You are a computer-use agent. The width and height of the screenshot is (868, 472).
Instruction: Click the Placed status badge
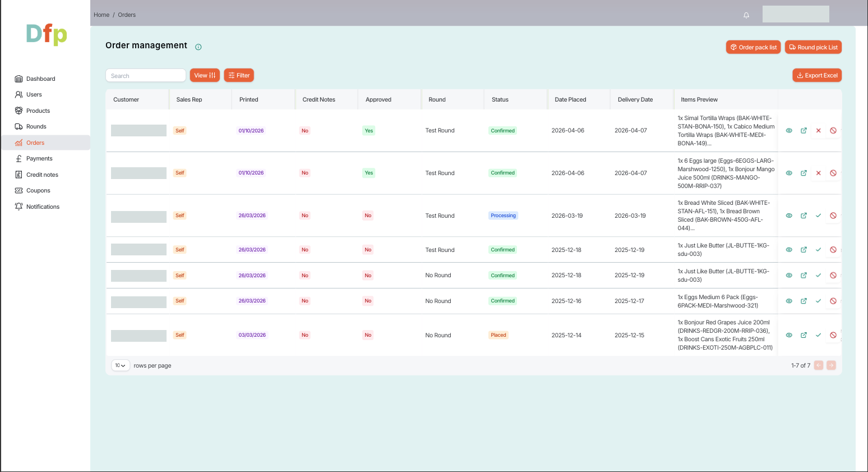[x=498, y=335]
